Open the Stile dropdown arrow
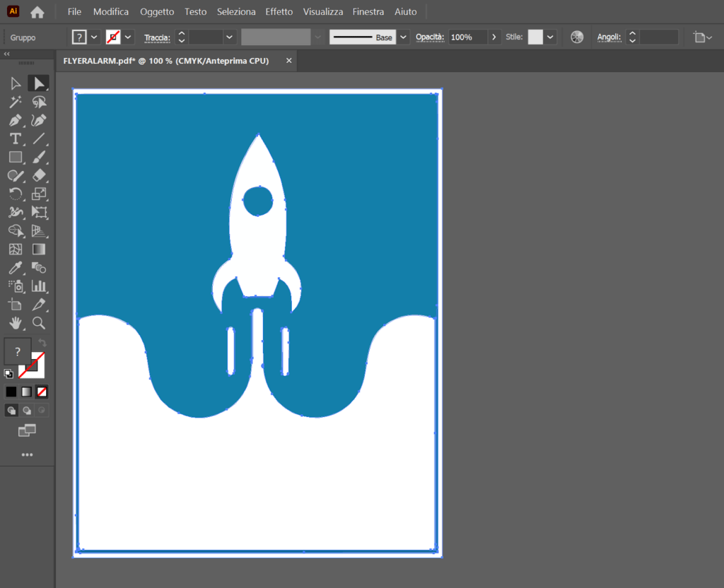The height and width of the screenshot is (588, 724). coord(550,37)
